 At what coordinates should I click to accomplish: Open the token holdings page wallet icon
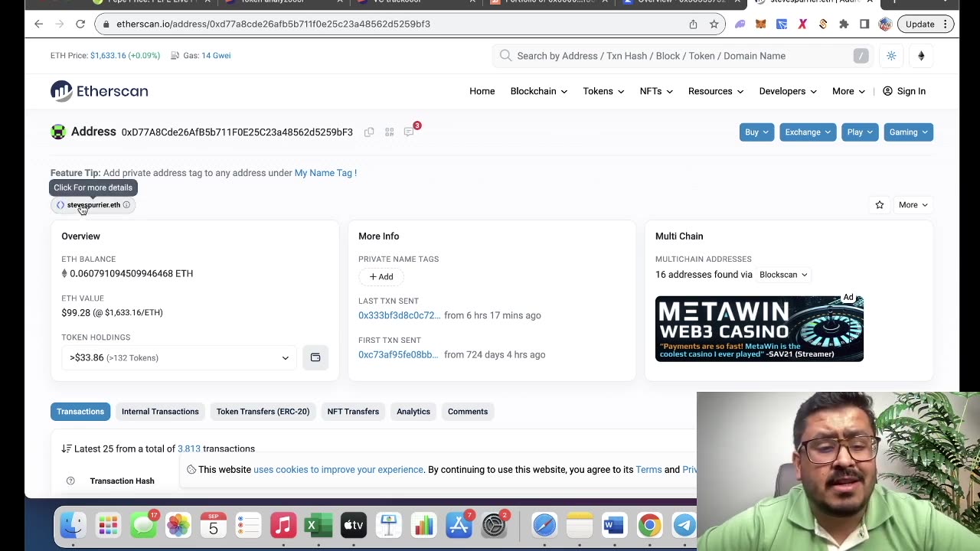tap(315, 357)
